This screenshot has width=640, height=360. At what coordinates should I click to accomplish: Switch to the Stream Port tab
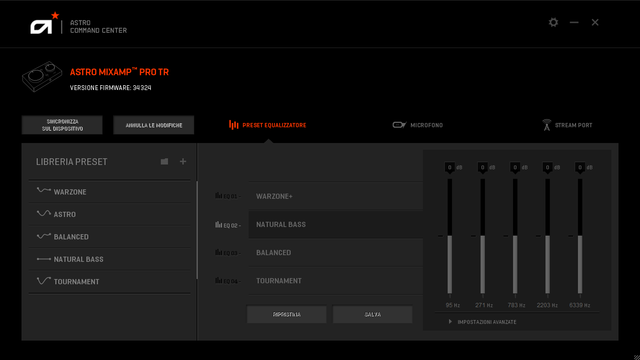pos(567,125)
